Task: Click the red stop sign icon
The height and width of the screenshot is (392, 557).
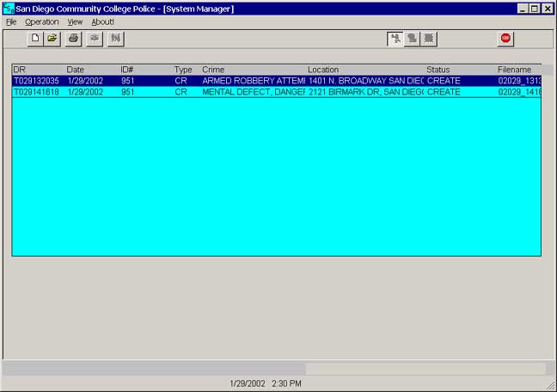Action: click(505, 39)
